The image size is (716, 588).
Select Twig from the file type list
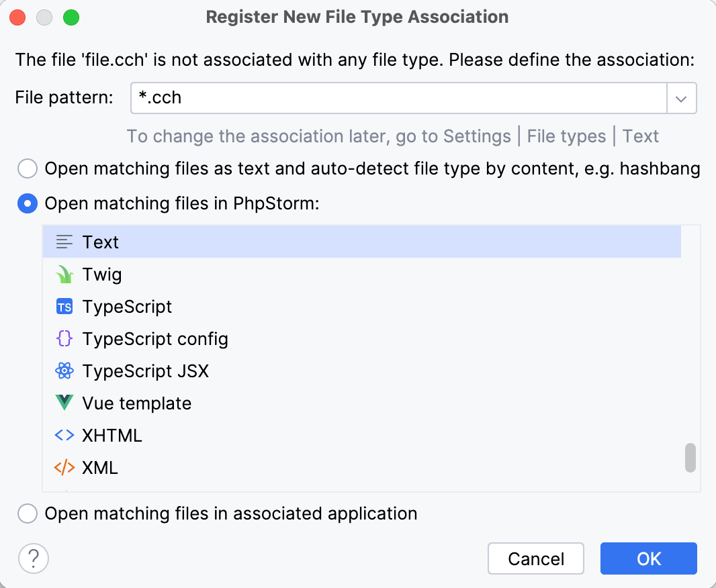(101, 274)
